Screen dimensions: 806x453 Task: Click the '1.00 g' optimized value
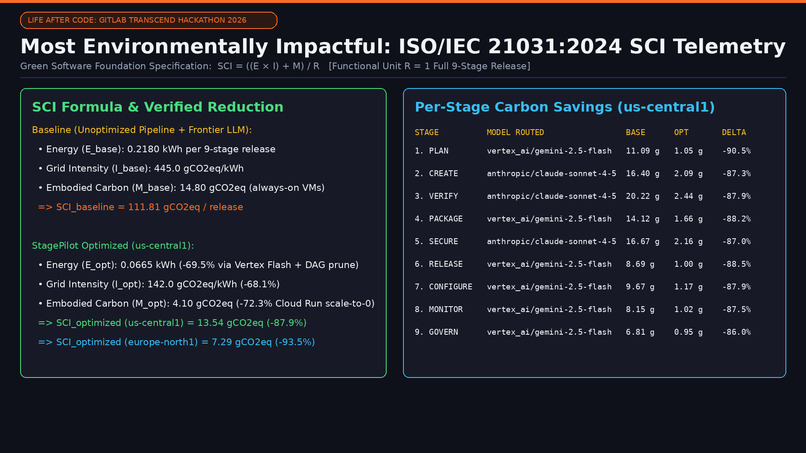[688, 264]
